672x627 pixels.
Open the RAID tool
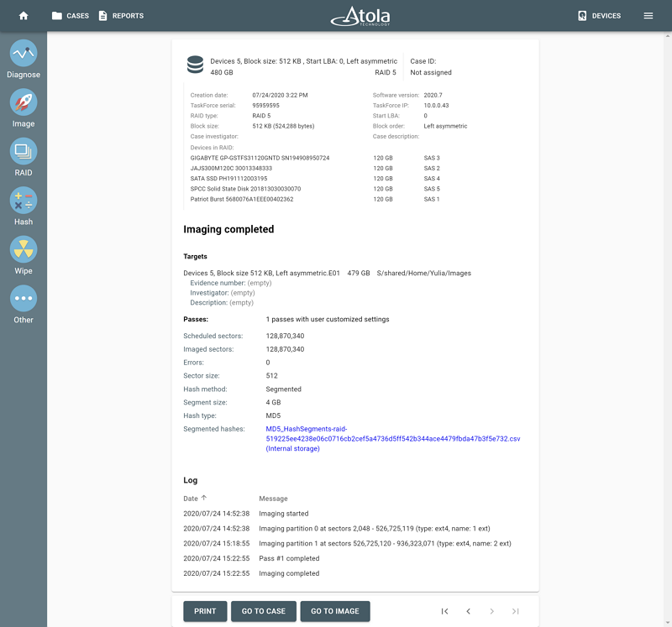(24, 157)
